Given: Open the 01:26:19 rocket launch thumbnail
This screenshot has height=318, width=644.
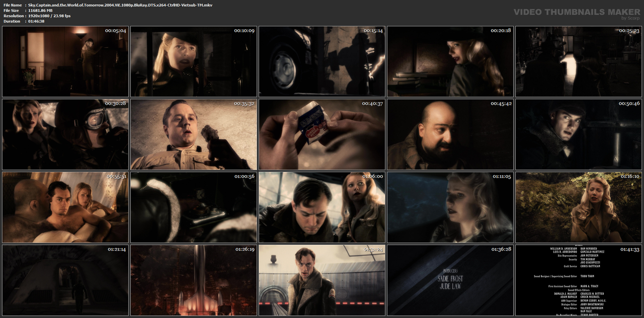Looking at the screenshot, I should (x=194, y=280).
